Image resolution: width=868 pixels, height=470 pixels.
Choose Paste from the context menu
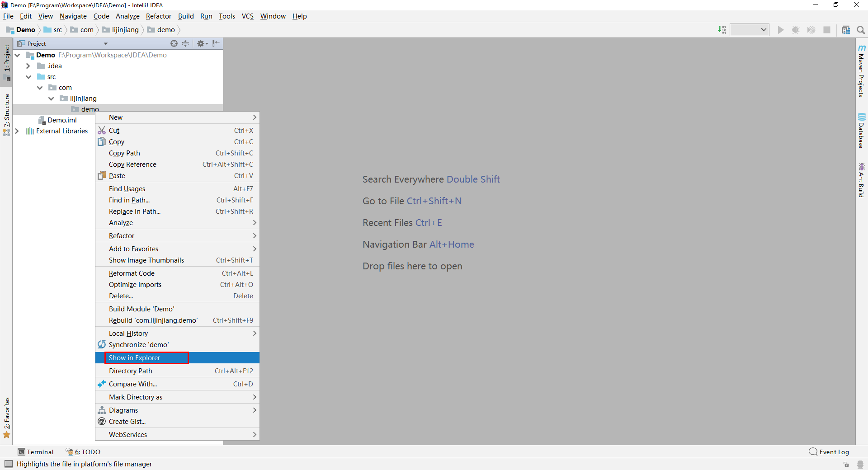point(177,176)
